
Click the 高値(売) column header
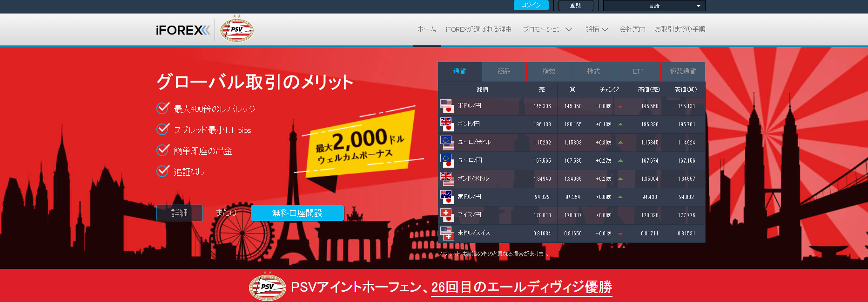pos(649,89)
